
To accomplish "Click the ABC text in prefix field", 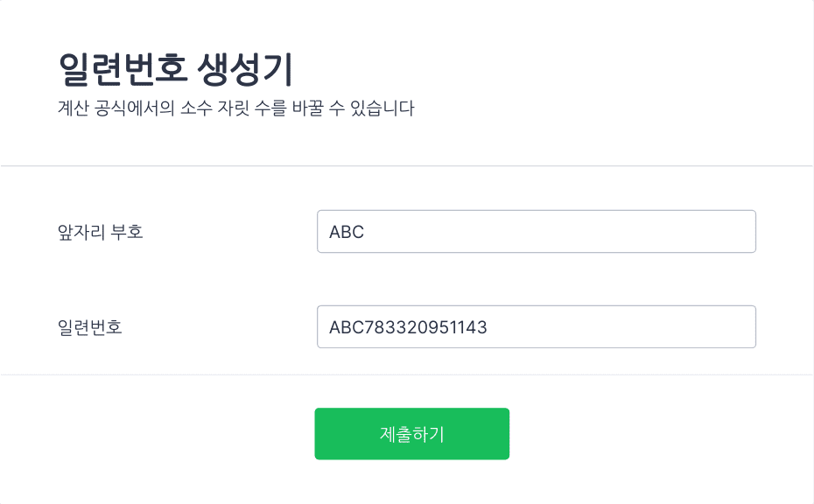I will [347, 232].
